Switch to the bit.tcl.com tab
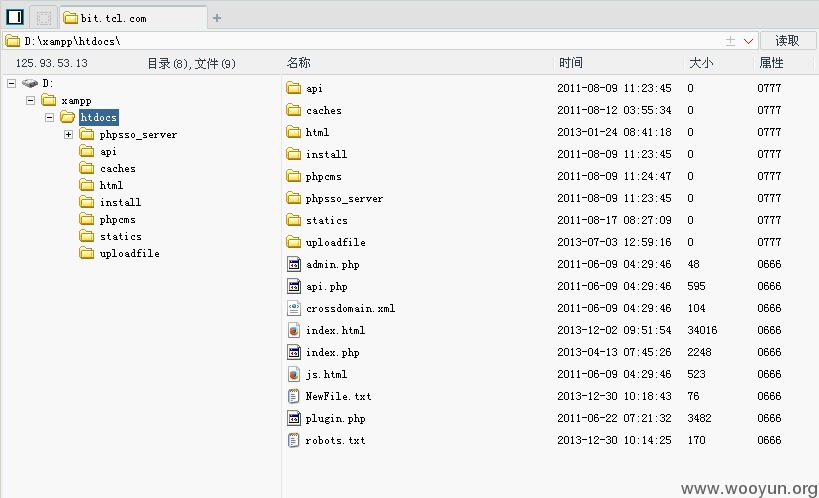The image size is (819, 498). click(x=133, y=18)
